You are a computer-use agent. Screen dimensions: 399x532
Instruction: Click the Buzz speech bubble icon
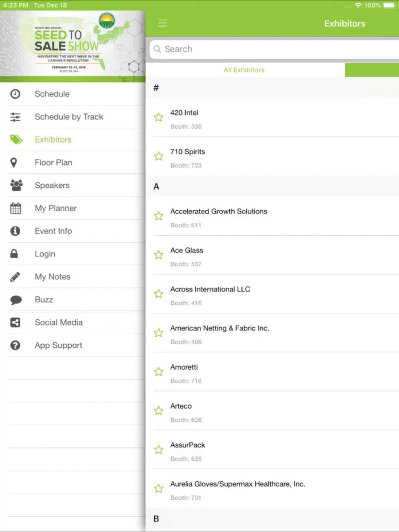(16, 300)
